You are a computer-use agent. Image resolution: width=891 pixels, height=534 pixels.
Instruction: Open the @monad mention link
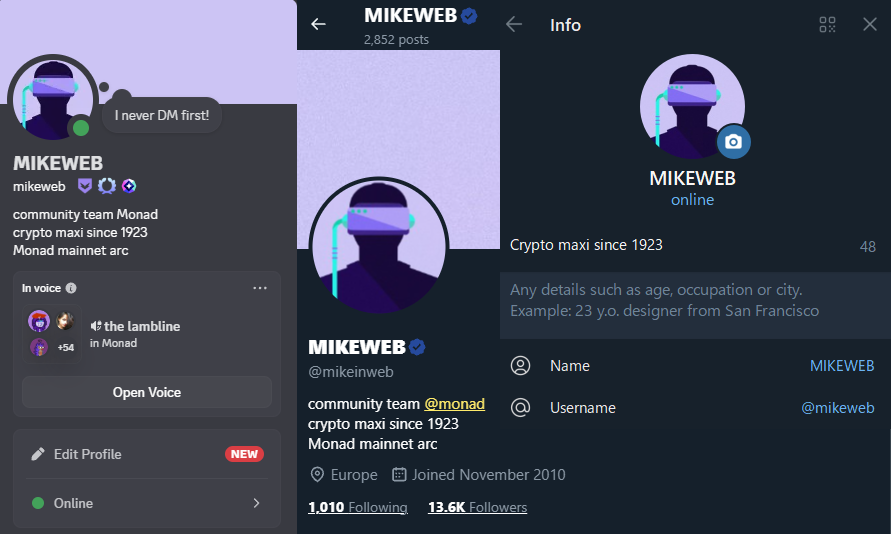point(455,404)
